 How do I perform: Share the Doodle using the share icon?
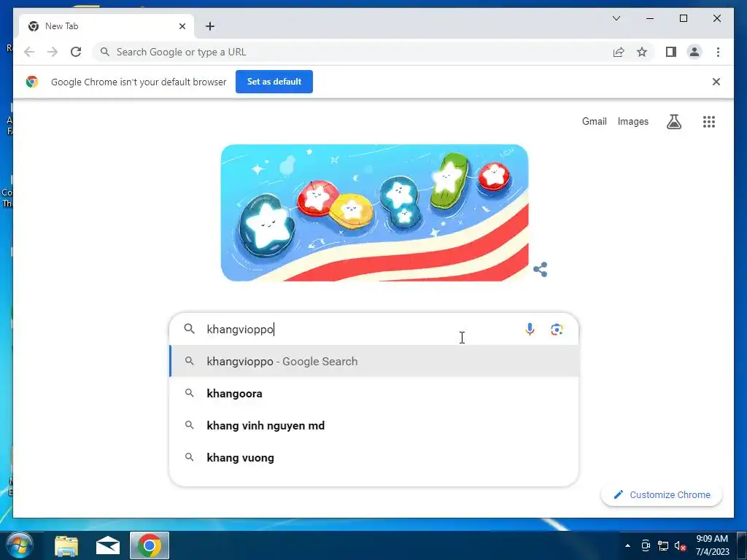tap(541, 270)
